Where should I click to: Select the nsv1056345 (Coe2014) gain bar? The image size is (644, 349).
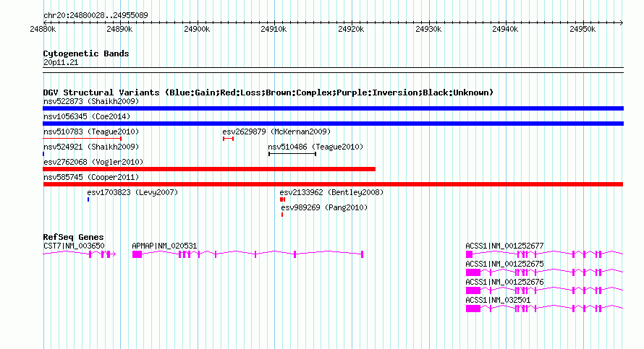pyautogui.click(x=333, y=124)
